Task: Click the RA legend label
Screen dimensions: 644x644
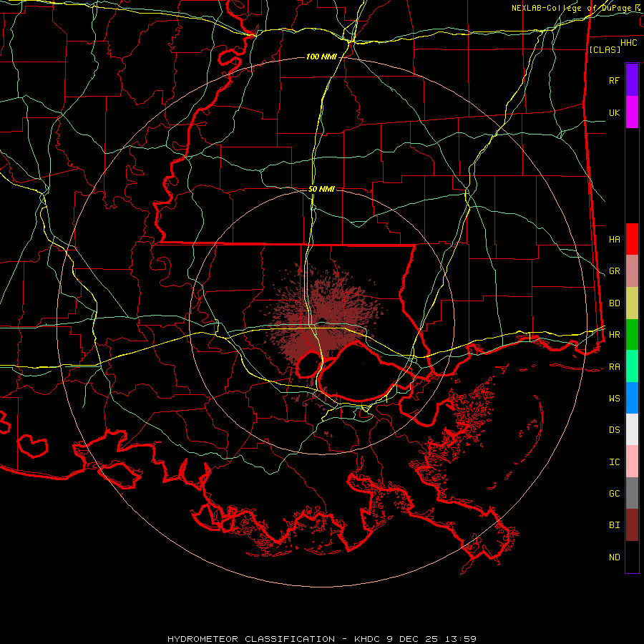Action: [x=615, y=367]
